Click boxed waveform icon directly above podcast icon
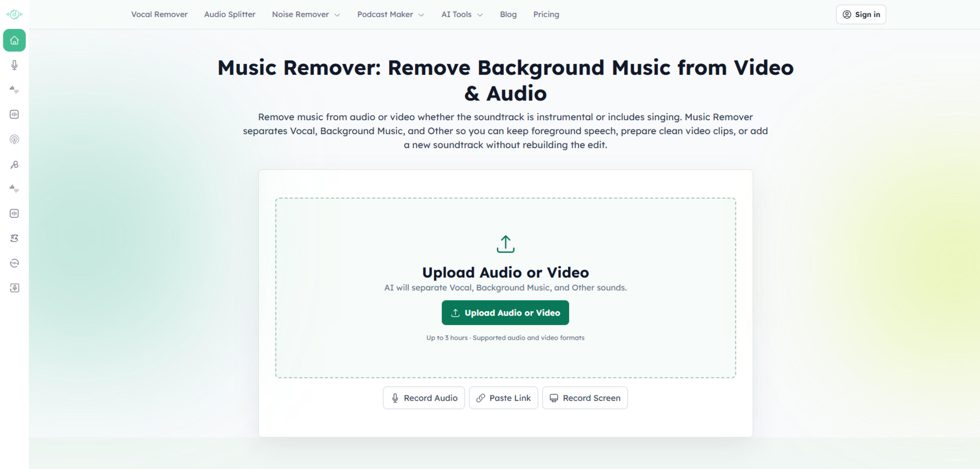 click(x=15, y=115)
